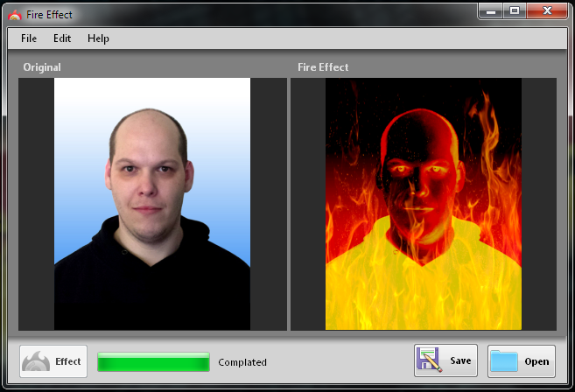
Task: Click the green progress bar
Action: click(153, 362)
